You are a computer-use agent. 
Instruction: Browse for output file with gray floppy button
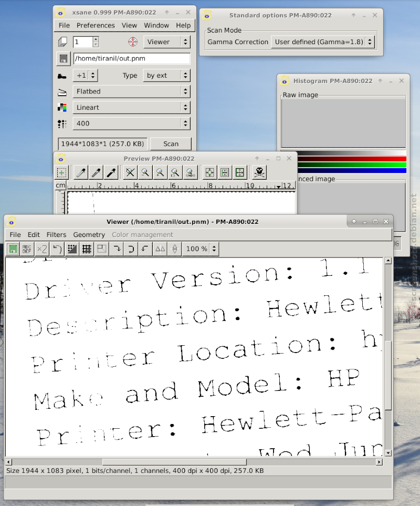(64, 58)
